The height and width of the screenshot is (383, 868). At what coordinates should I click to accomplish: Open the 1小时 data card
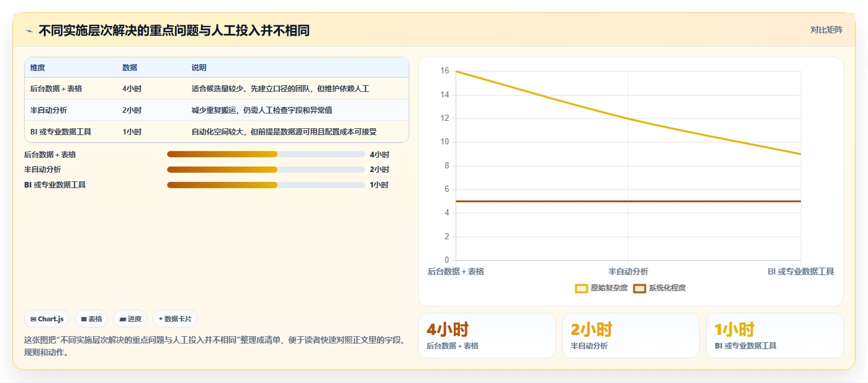pyautogui.click(x=774, y=336)
